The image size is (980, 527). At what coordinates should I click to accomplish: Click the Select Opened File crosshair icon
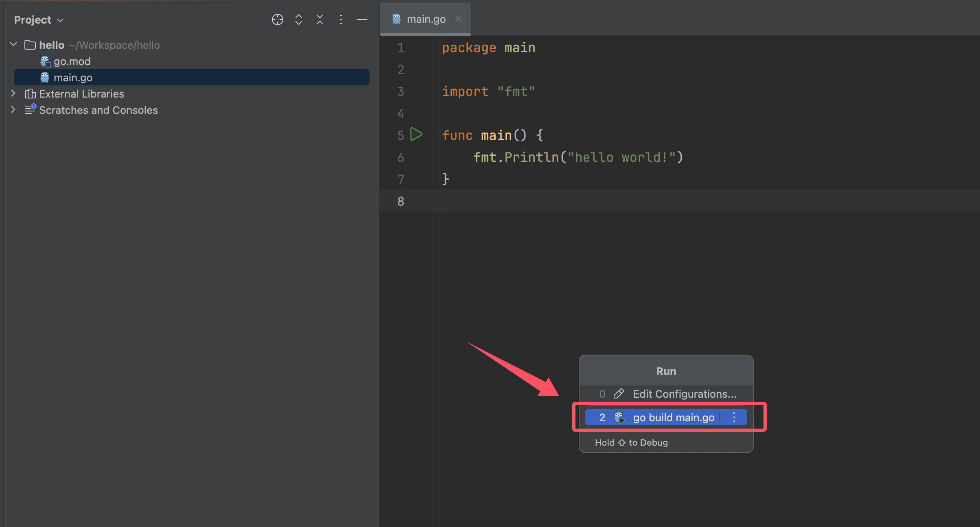coord(277,20)
